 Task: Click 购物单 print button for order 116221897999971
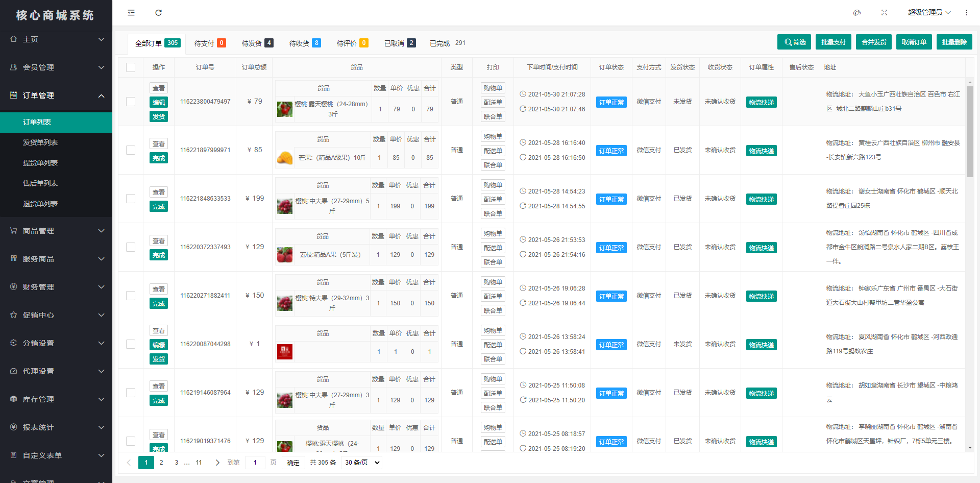pos(493,137)
